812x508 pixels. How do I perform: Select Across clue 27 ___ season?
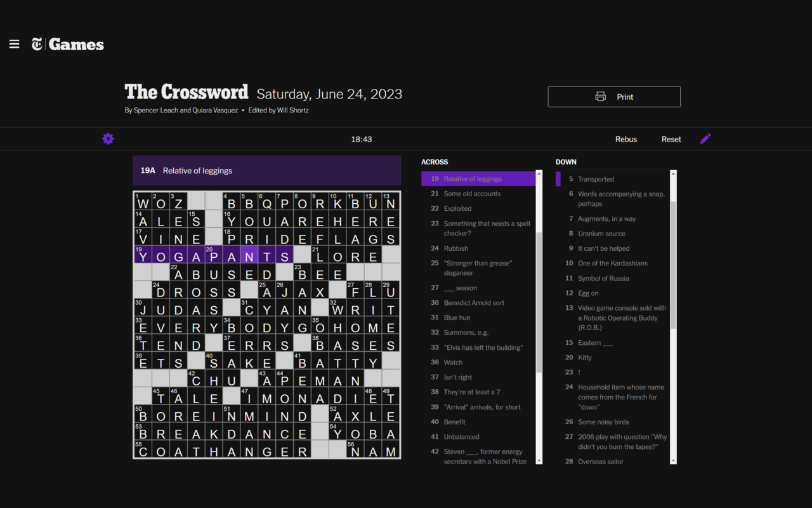[478, 288]
